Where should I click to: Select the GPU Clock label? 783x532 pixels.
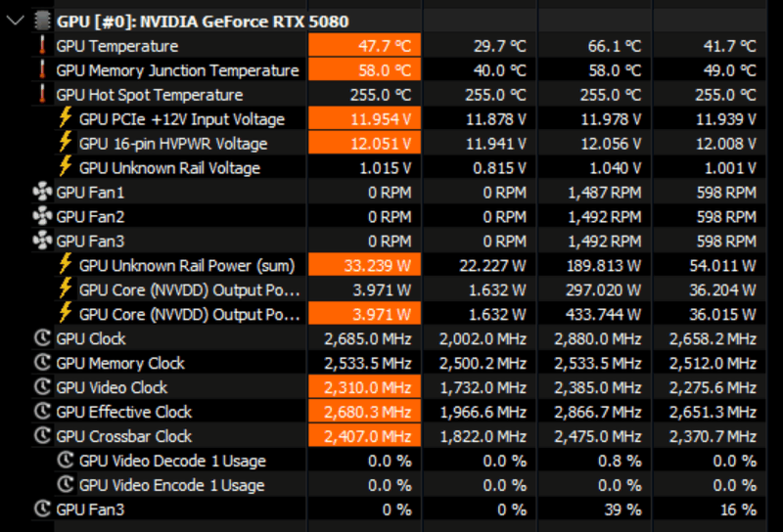(91, 339)
